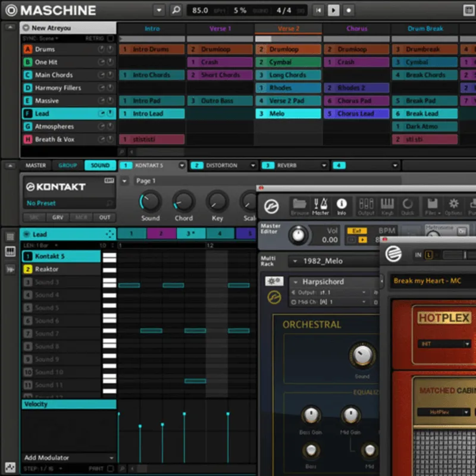Open the HotPlex preset dropdown in Guitar Rig
This screenshot has height=476, width=476.
443,344
